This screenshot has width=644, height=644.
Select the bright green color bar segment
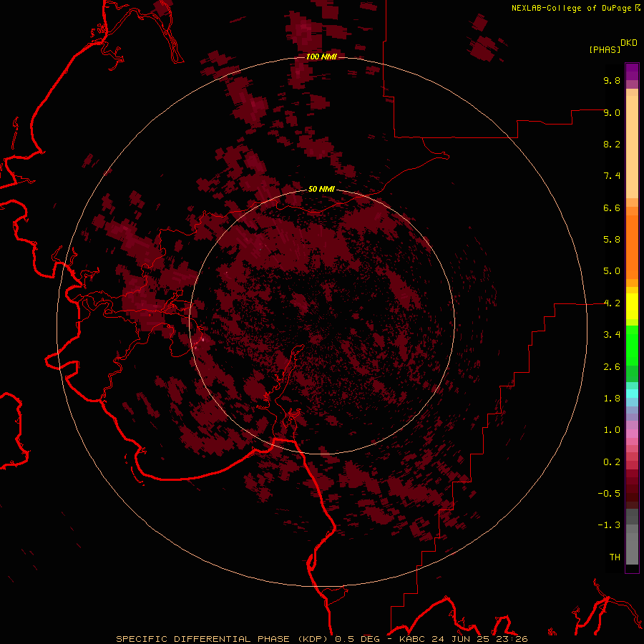click(632, 346)
